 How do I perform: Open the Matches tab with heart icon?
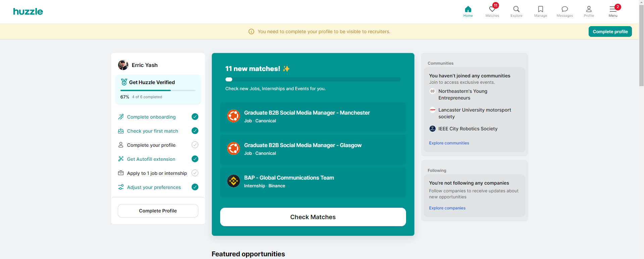tap(492, 11)
